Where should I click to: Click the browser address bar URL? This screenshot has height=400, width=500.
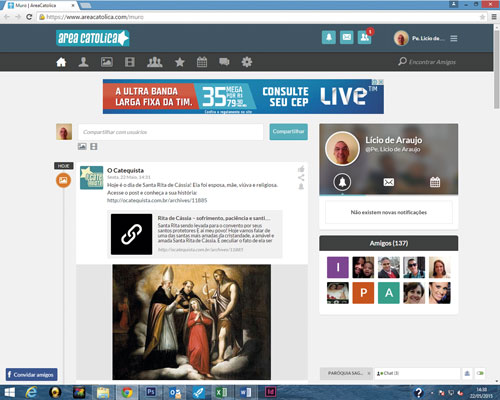click(95, 17)
